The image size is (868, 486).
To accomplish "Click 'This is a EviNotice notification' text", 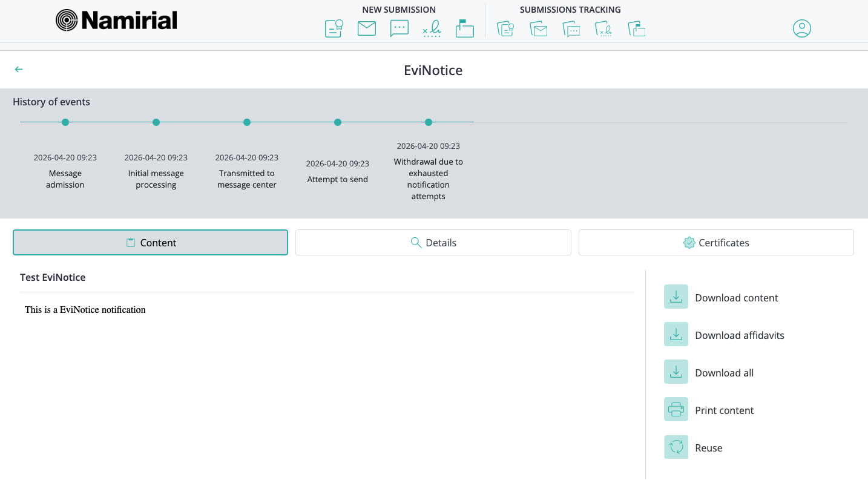I will pos(85,310).
